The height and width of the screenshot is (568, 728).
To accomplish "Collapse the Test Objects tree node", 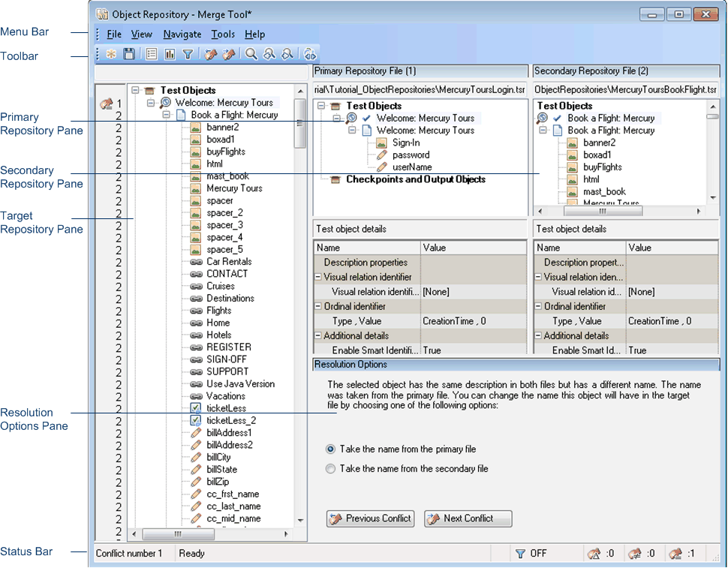I will [137, 90].
